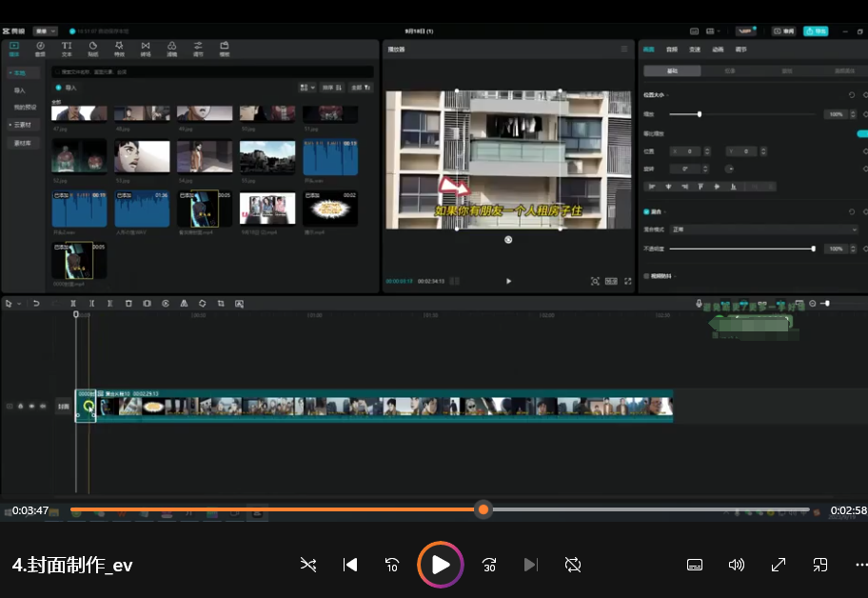Open the Audio tab in the top toolbar
This screenshot has height=598, width=868.
[40, 49]
